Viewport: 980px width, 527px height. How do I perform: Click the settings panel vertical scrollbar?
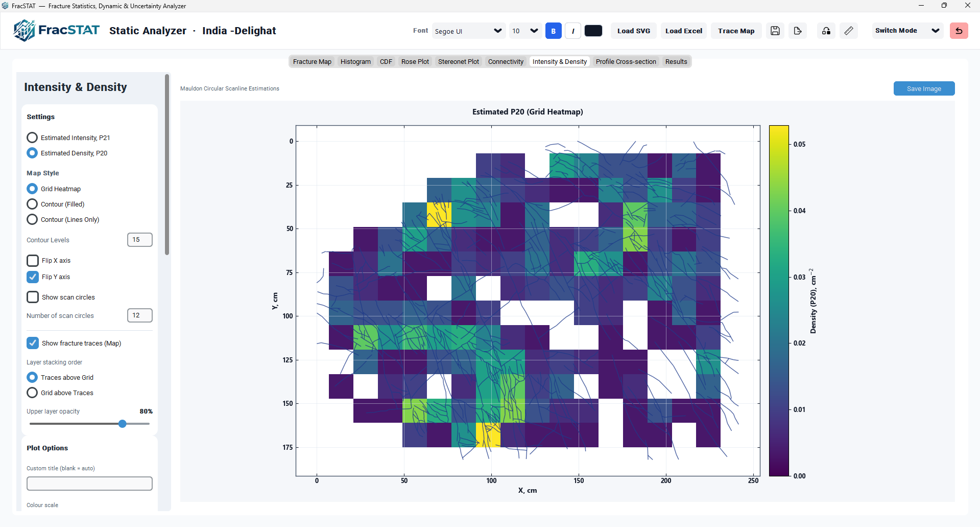pos(167,165)
